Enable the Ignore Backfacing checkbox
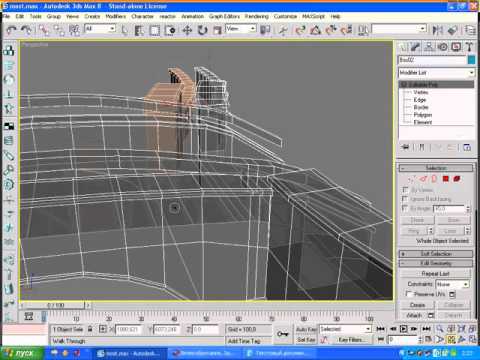The image size is (480, 360). tap(406, 199)
